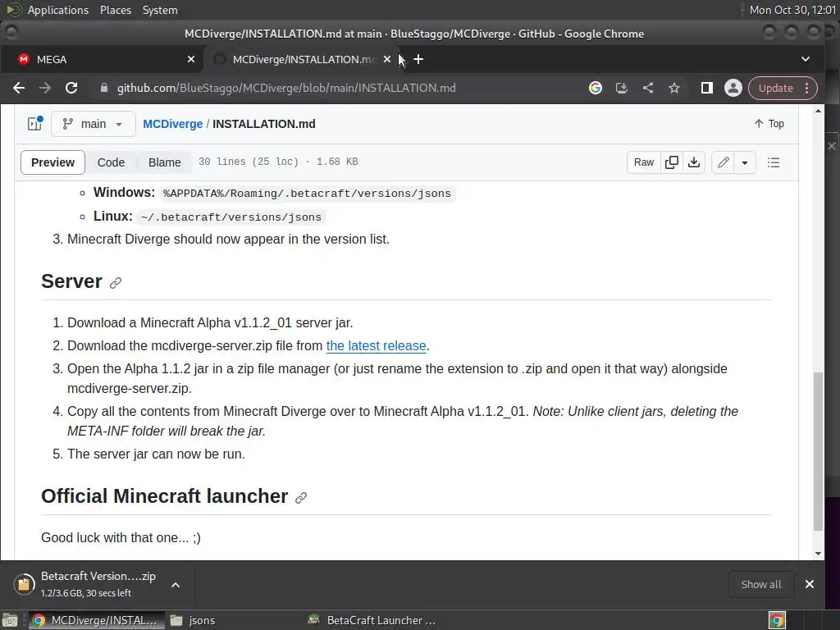Open the main branch selector dropdown

pos(94,124)
